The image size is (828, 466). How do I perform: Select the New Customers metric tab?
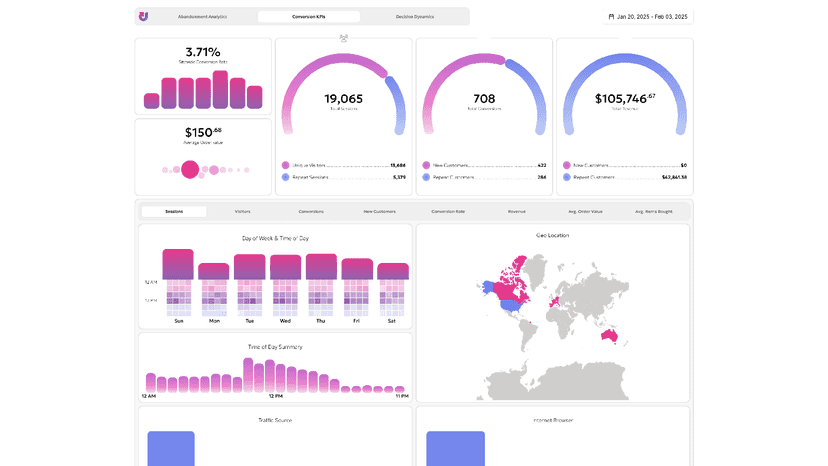[380, 211]
